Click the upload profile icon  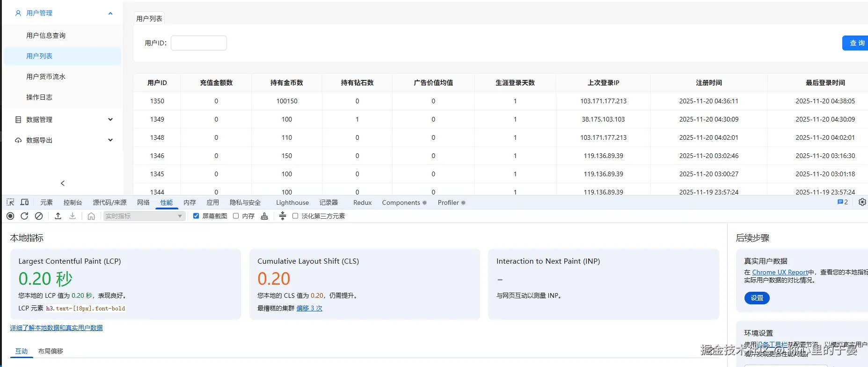(x=58, y=216)
